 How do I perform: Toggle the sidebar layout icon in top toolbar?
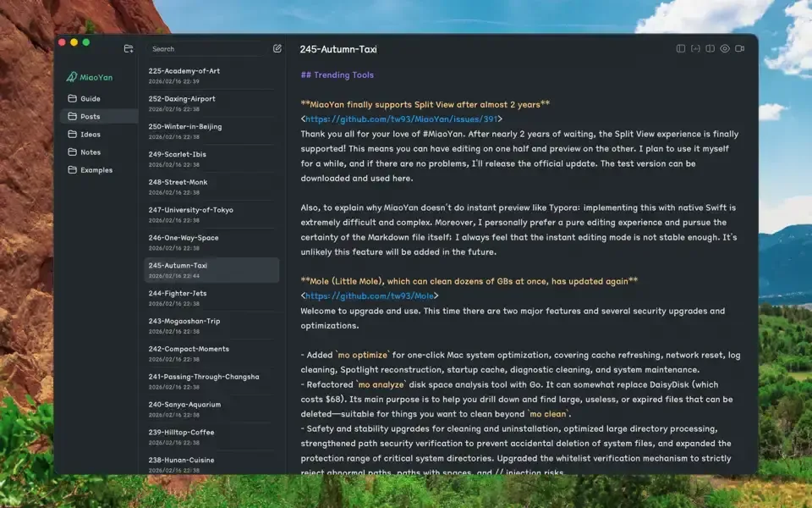tap(681, 49)
